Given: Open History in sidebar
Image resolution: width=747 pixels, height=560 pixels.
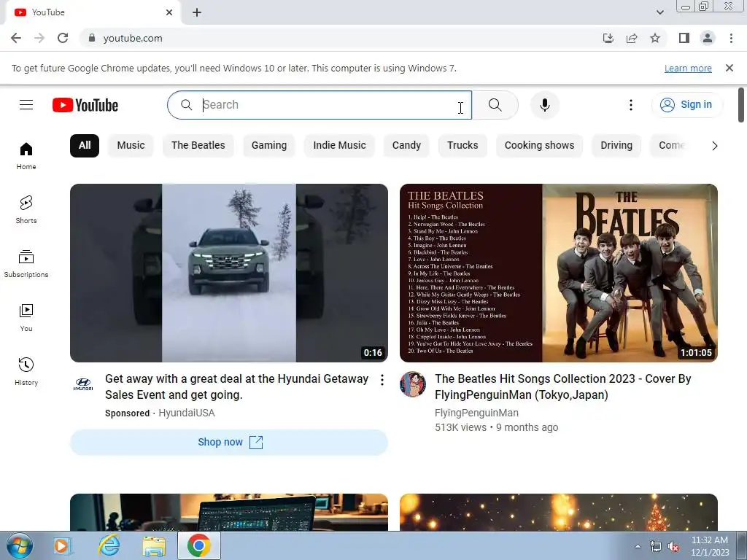Looking at the screenshot, I should [x=26, y=371].
